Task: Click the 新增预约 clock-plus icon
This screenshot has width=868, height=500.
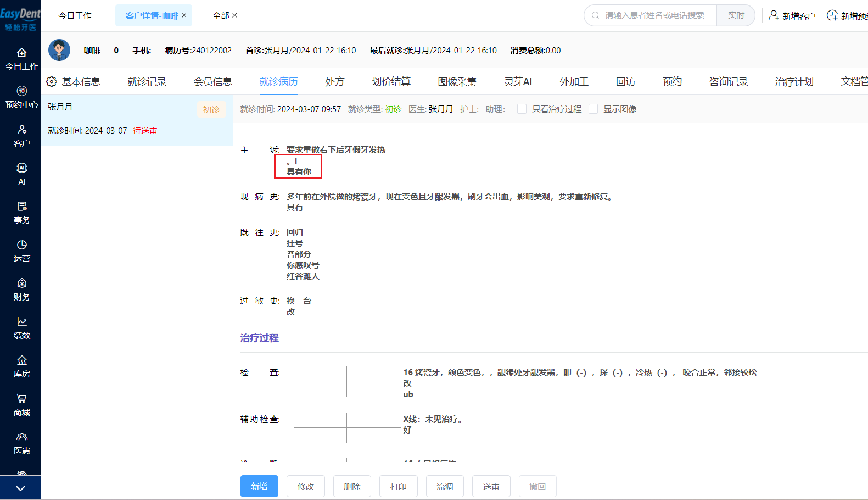Action: (832, 15)
